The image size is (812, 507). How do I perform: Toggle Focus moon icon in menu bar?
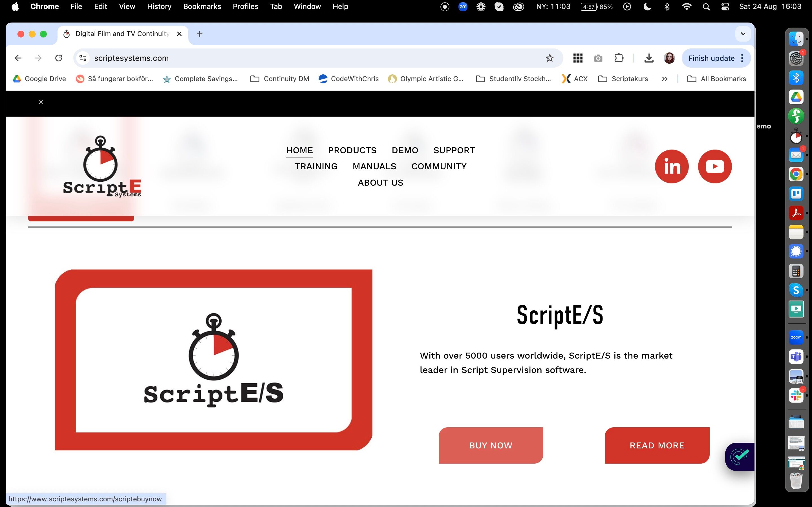tap(647, 7)
